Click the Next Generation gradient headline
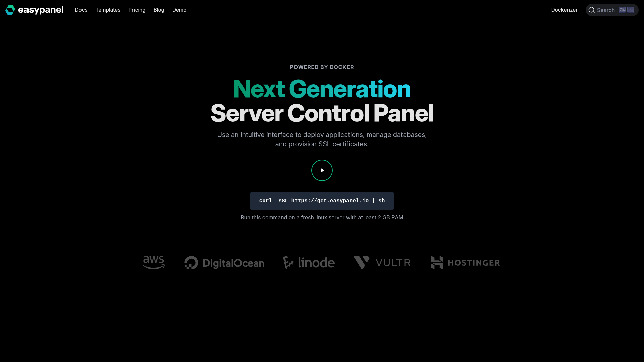Image resolution: width=644 pixels, height=362 pixels. click(322, 89)
